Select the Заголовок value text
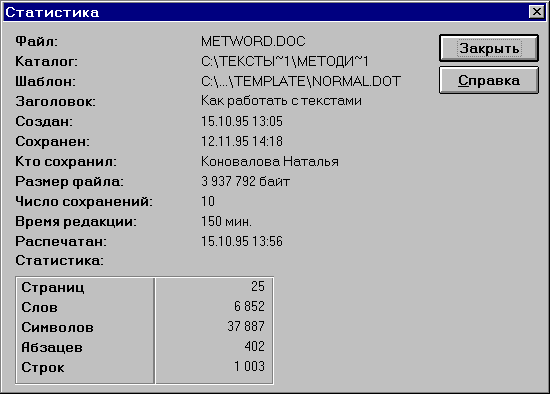This screenshot has width=550, height=394. (281, 101)
